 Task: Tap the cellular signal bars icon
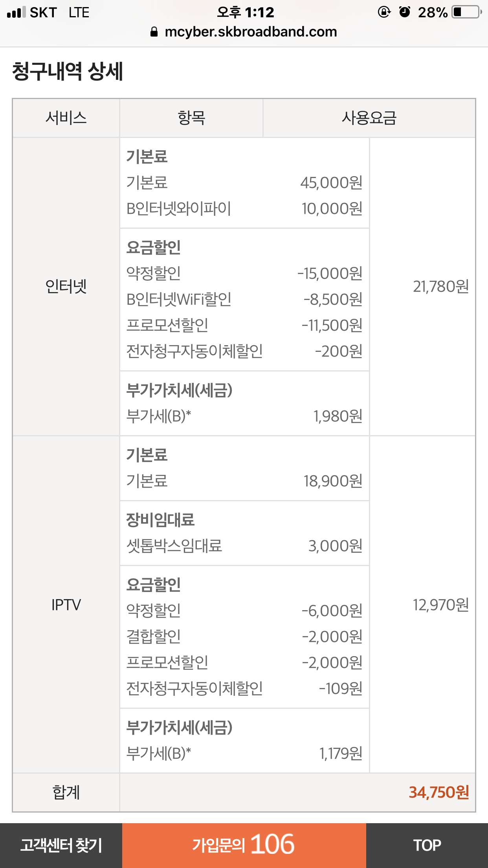tap(16, 12)
